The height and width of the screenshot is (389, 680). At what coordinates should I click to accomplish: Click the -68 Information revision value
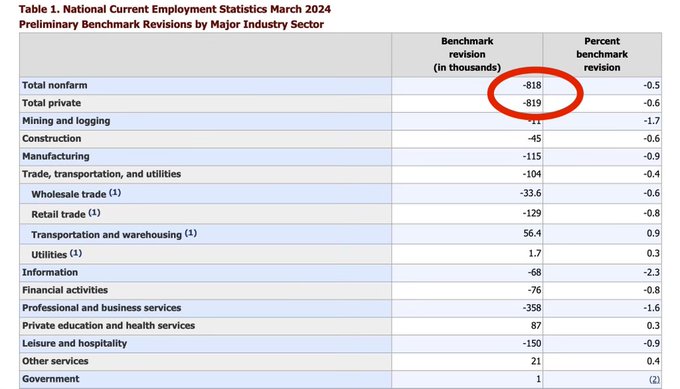[x=534, y=273]
